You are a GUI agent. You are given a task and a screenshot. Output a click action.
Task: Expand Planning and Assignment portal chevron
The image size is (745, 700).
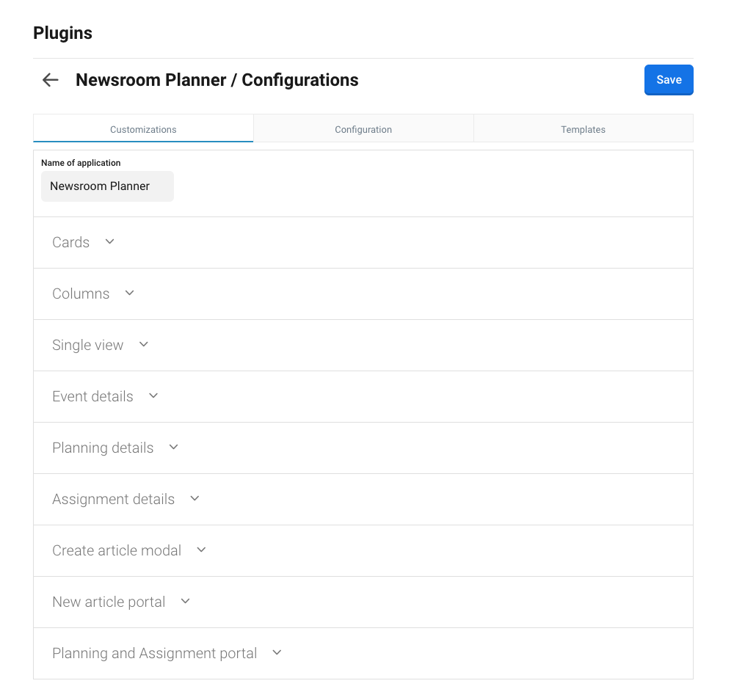pos(277,652)
